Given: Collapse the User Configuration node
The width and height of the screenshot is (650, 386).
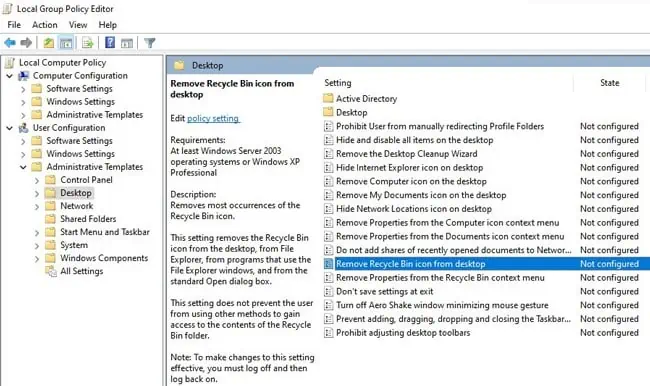Looking at the screenshot, I should coord(10,129).
